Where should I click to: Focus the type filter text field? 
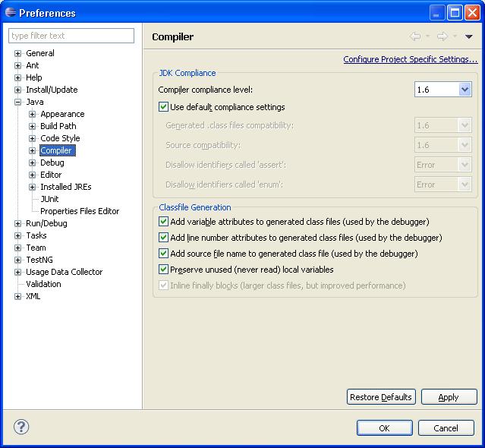pyautogui.click(x=71, y=36)
